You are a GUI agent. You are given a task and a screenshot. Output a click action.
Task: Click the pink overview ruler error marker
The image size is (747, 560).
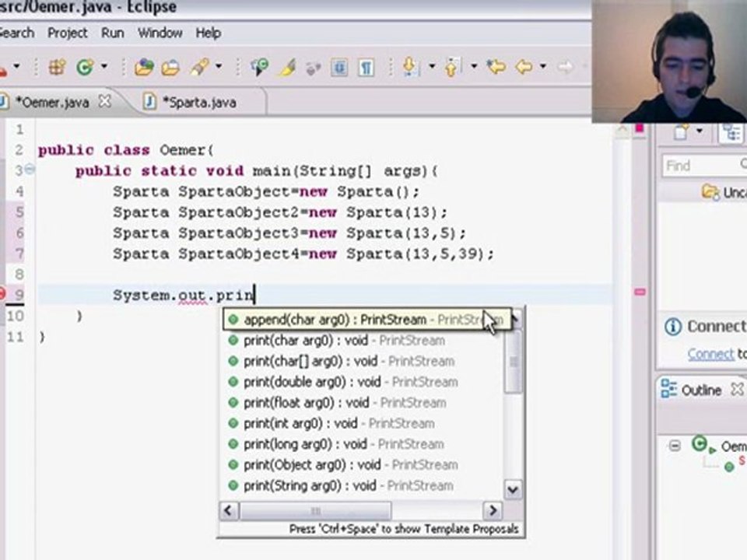click(640, 292)
